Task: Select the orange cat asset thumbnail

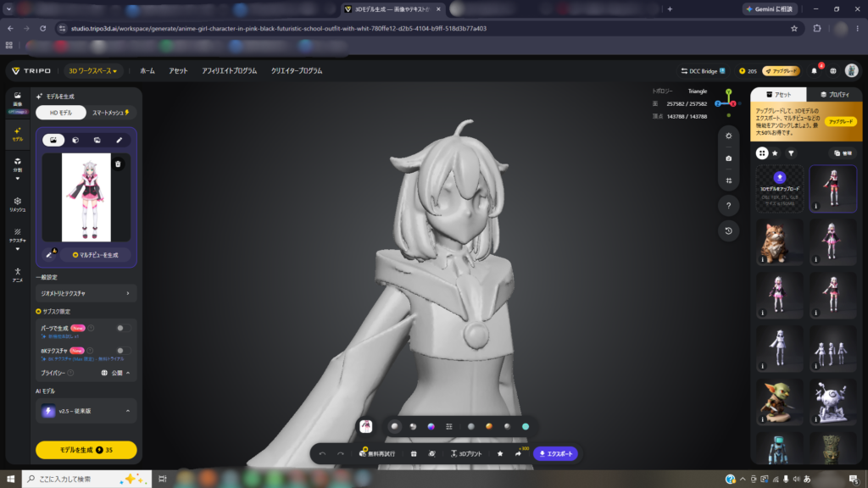Action: click(x=780, y=241)
